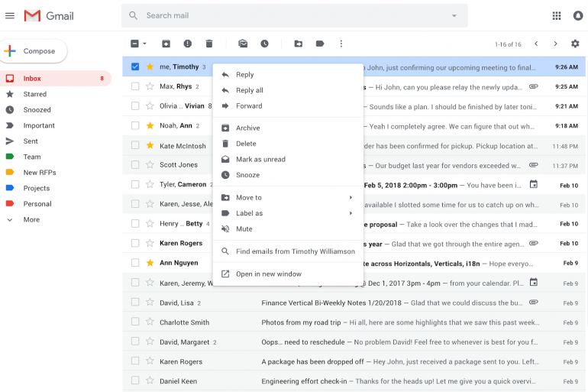Viewport: 588px width, 392px height.
Task: Click the Mark as read envelope icon in toolbar
Action: point(243,44)
